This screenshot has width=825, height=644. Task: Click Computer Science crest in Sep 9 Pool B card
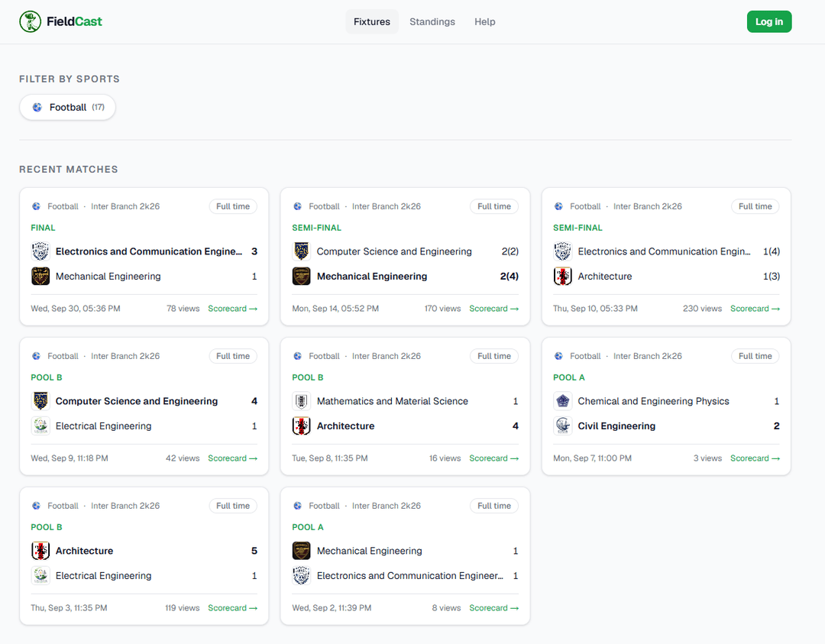(40, 401)
